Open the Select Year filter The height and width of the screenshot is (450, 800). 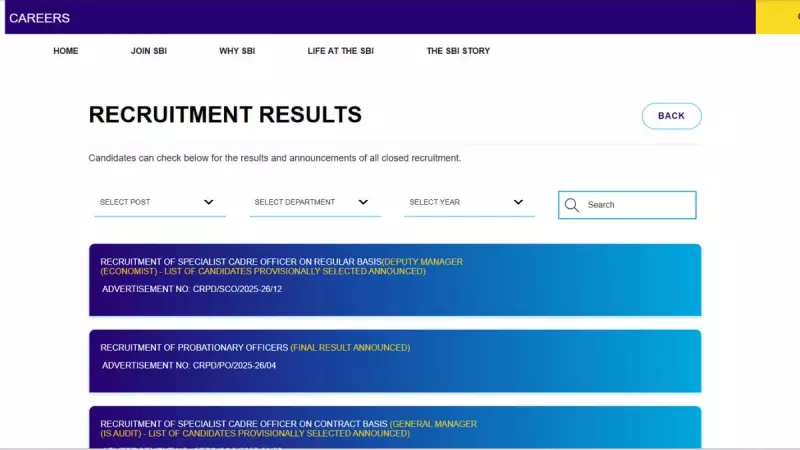pyautogui.click(x=468, y=202)
